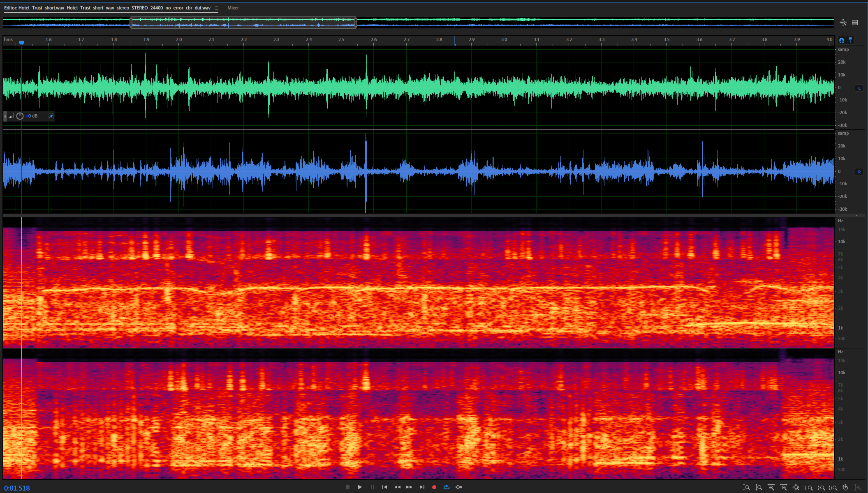This screenshot has width=868, height=493.
Task: Toggle snapping with the magnet icon
Action: point(842,40)
